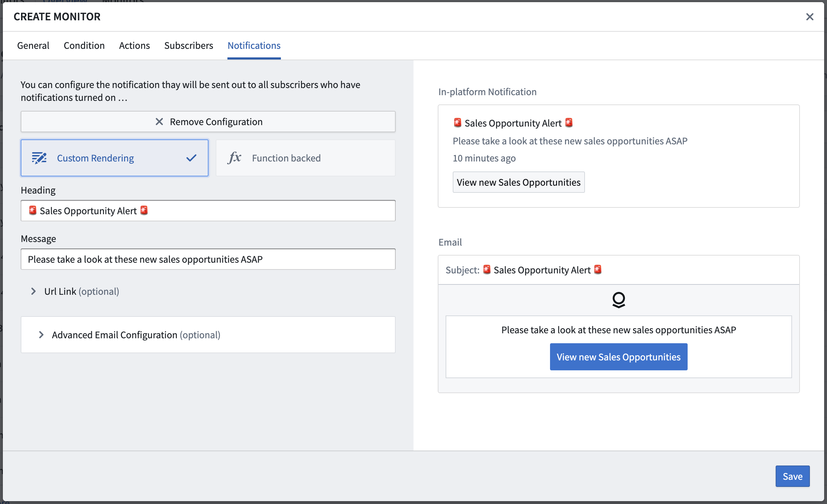
Task: Click the logo icon in email preview
Action: (x=618, y=300)
